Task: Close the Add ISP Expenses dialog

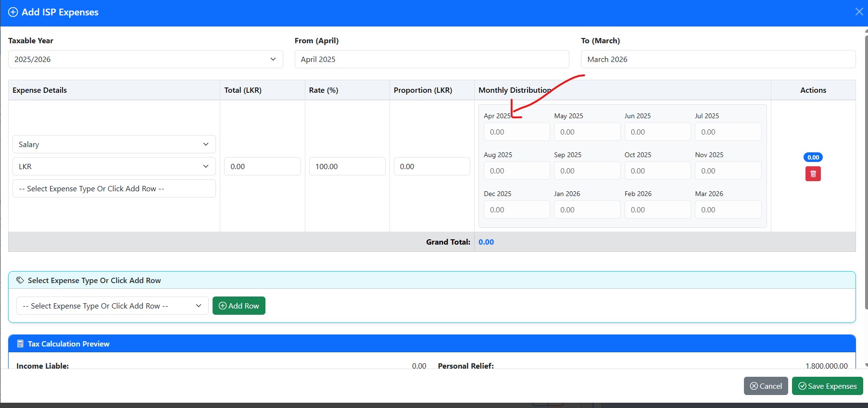Action: click(x=859, y=12)
